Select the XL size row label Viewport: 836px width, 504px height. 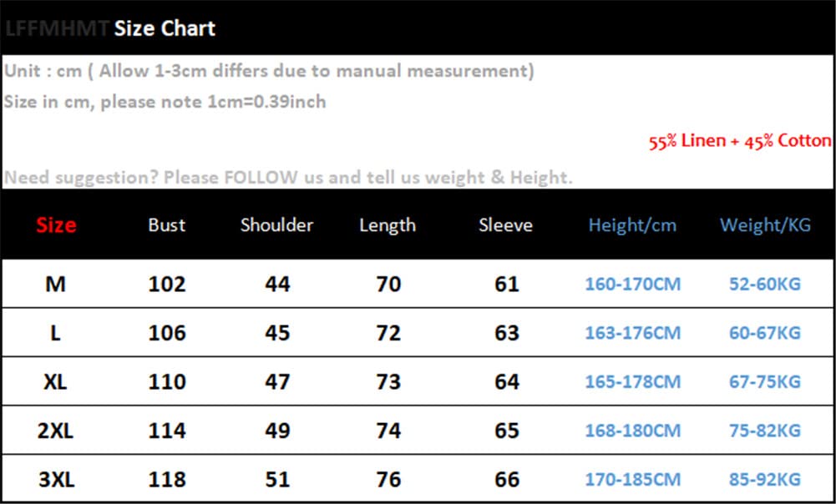point(55,381)
